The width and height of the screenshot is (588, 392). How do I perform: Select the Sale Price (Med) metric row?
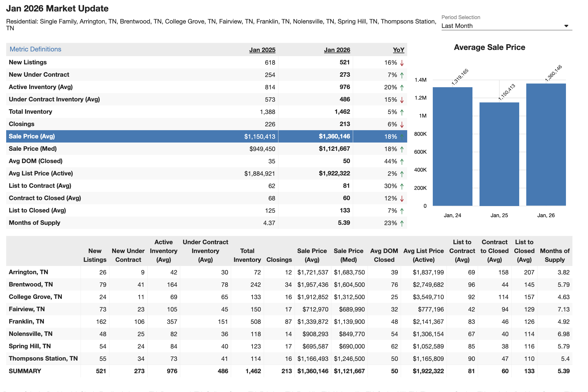click(33, 149)
